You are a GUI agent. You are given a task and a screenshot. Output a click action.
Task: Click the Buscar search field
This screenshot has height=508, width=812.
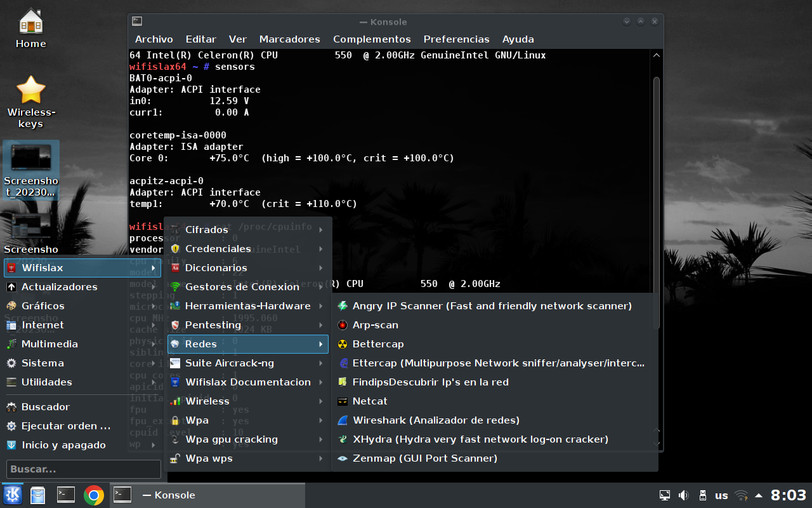click(x=84, y=469)
